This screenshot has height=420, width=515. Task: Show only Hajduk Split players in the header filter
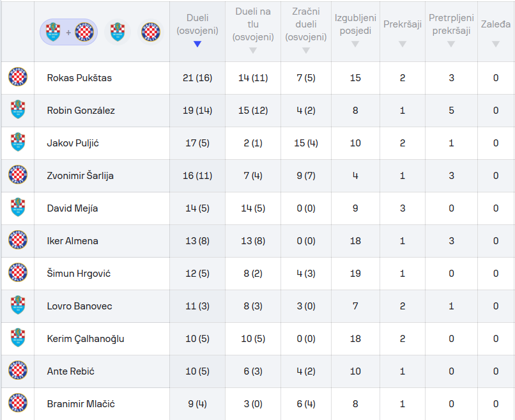point(151,31)
